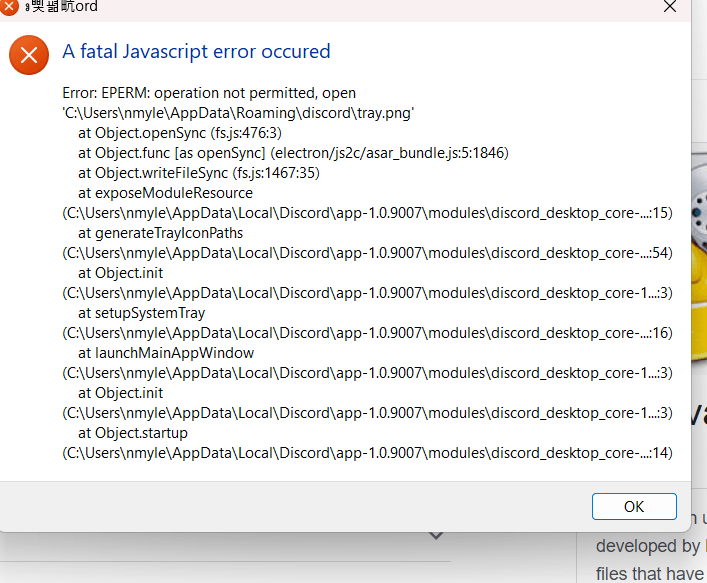Close the Discord error dialog window
707x583 pixels.
(x=670, y=6)
